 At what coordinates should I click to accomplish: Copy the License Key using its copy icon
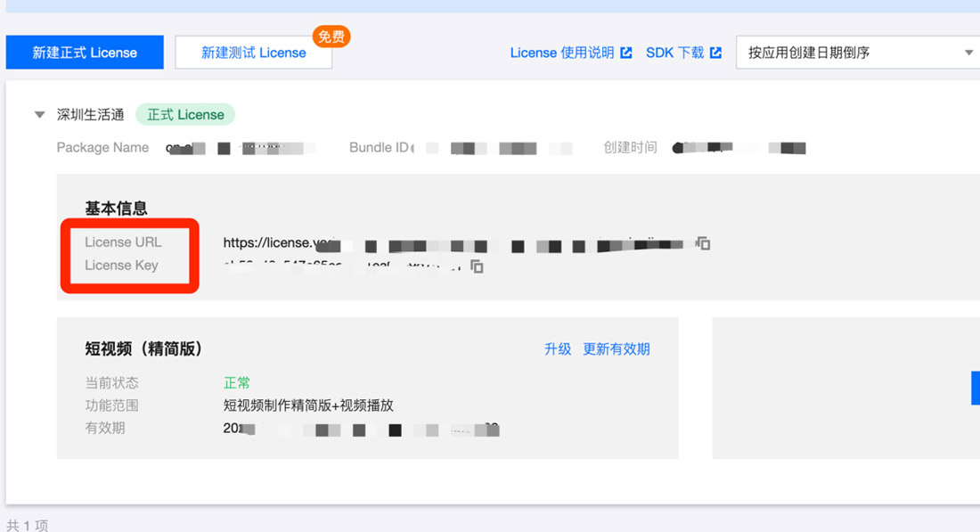(x=478, y=266)
